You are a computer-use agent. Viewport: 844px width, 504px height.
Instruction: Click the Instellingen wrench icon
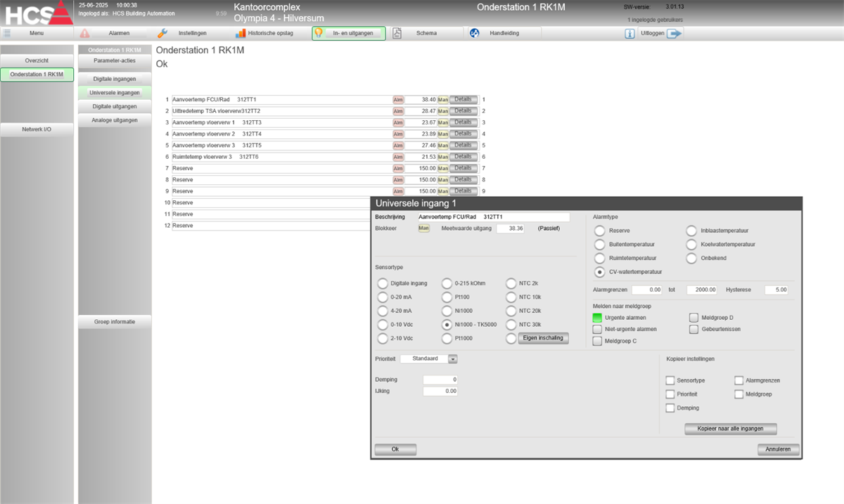tap(162, 33)
